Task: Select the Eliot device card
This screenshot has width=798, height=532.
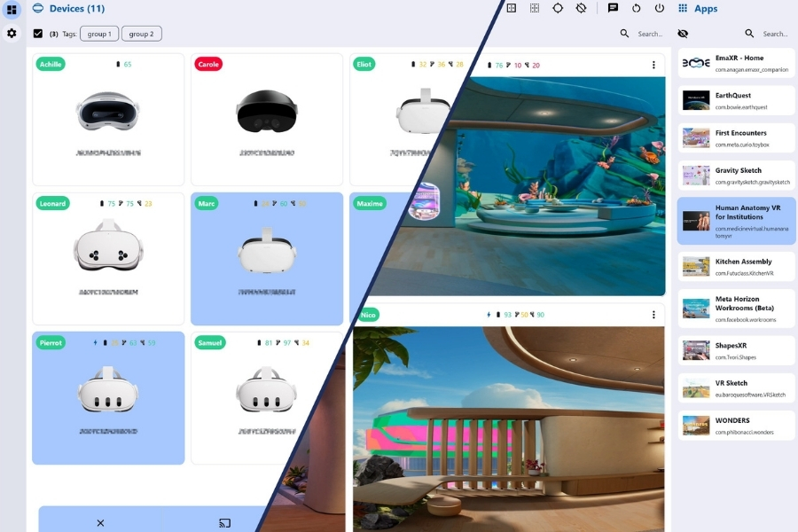Action: click(402, 120)
